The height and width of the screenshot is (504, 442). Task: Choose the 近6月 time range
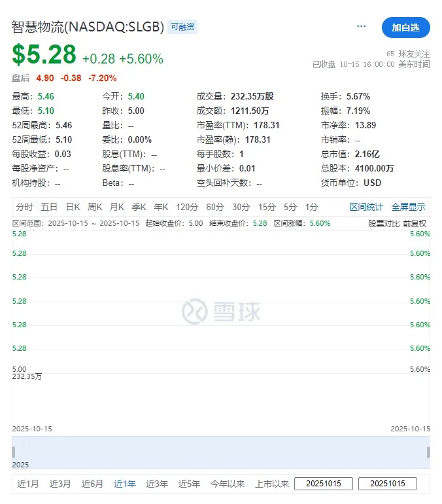92,484
